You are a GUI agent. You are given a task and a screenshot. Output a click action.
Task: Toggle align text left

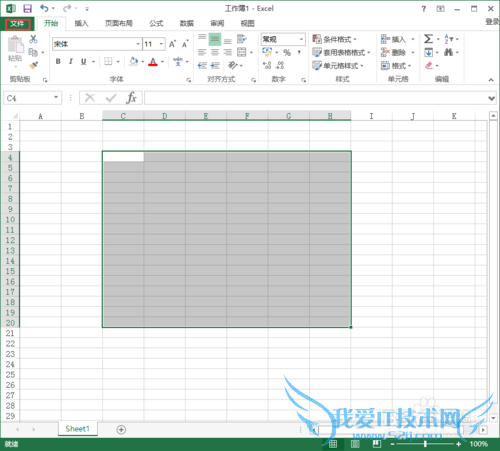[202, 52]
